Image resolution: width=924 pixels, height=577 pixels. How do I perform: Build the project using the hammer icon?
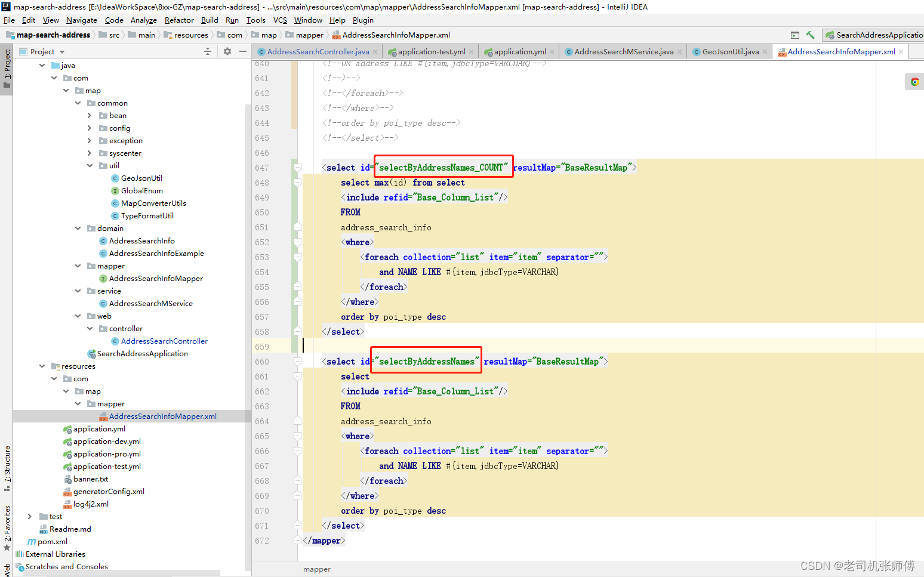coord(811,35)
